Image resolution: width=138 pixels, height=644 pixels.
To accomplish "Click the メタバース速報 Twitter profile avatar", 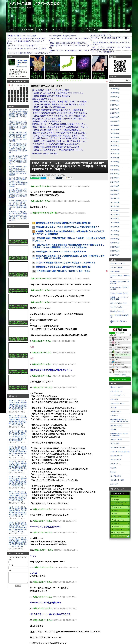I will (x=12, y=62).
